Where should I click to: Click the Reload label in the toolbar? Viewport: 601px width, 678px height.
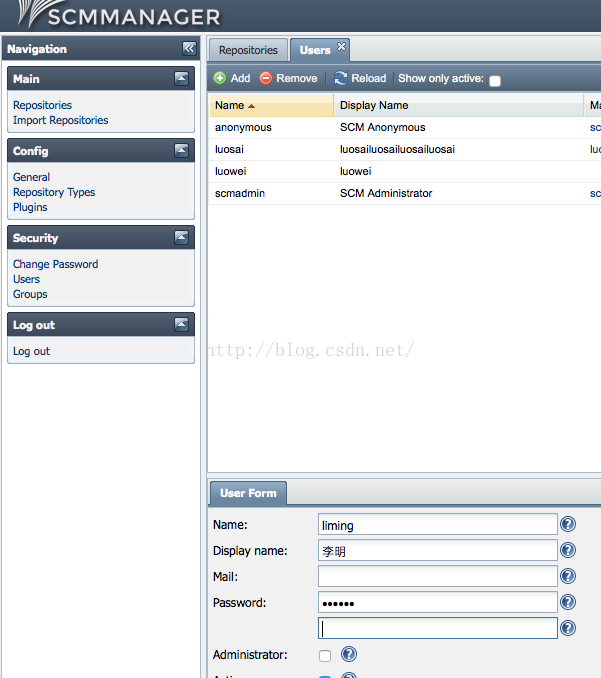click(x=369, y=78)
